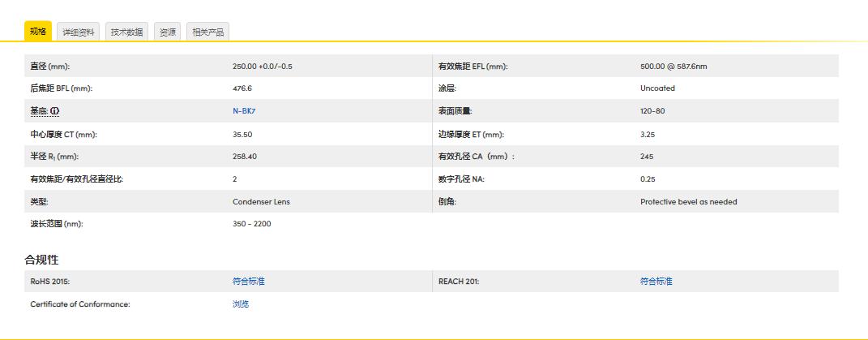The image size is (868, 340).
Task: Click the radius value 258.40
Action: pyautogui.click(x=245, y=157)
